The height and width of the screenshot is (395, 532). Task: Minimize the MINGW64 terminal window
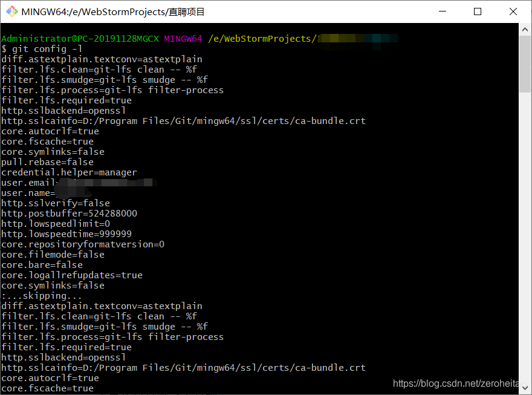tap(443, 11)
